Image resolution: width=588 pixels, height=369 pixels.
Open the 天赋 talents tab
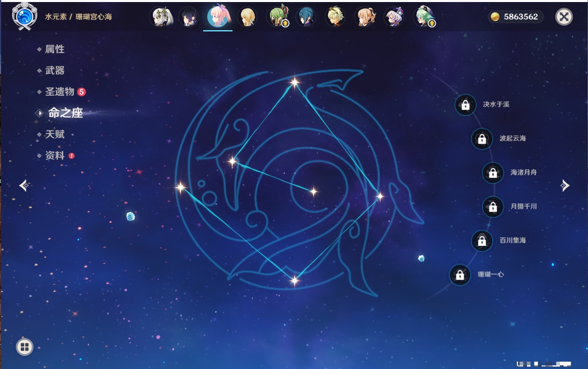tap(55, 134)
